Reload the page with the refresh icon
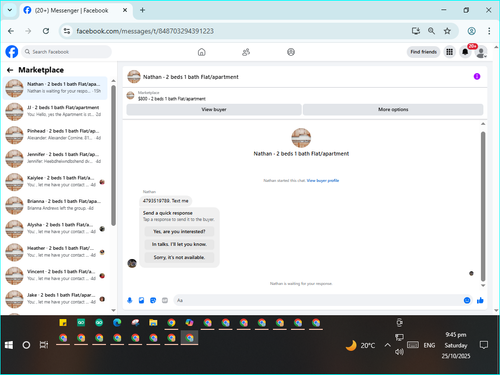 [x=46, y=31]
